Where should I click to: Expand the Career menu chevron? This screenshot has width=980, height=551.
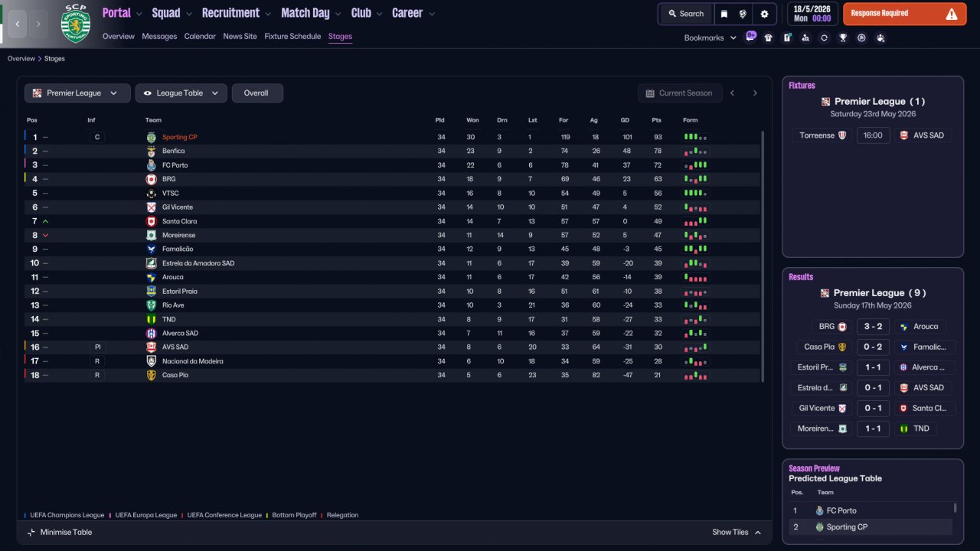click(x=432, y=14)
